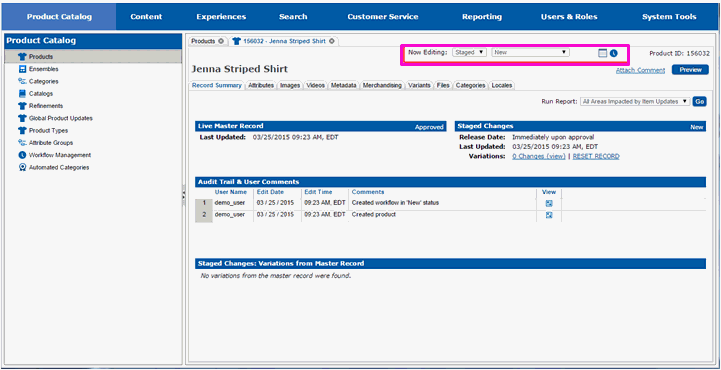Click the RESET RECORD link

click(596, 156)
